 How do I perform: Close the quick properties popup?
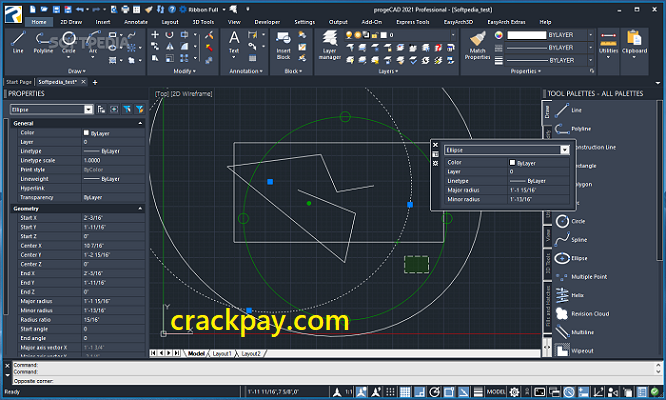click(435, 145)
